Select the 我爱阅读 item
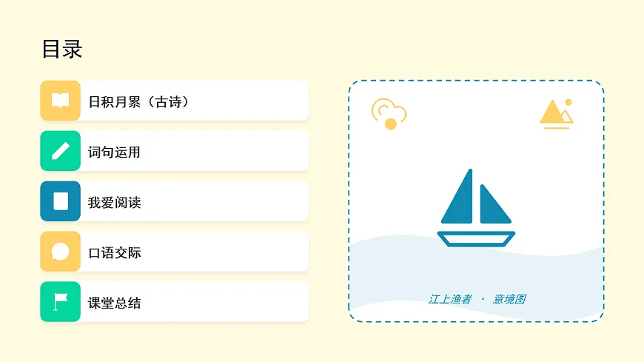This screenshot has height=362, width=644. [x=115, y=203]
